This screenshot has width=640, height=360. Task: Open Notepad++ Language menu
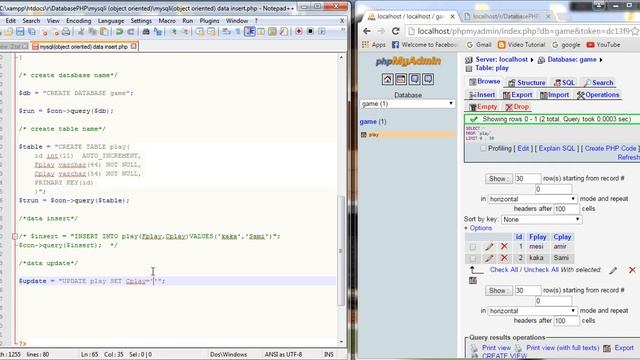111,20
